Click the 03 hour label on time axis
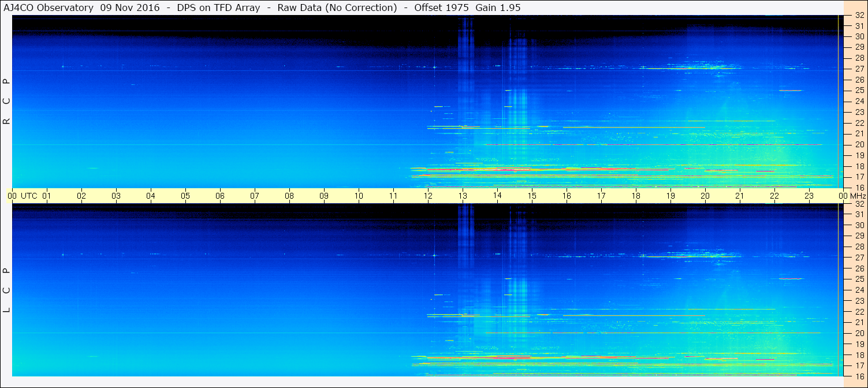The image size is (868, 388). pyautogui.click(x=116, y=196)
